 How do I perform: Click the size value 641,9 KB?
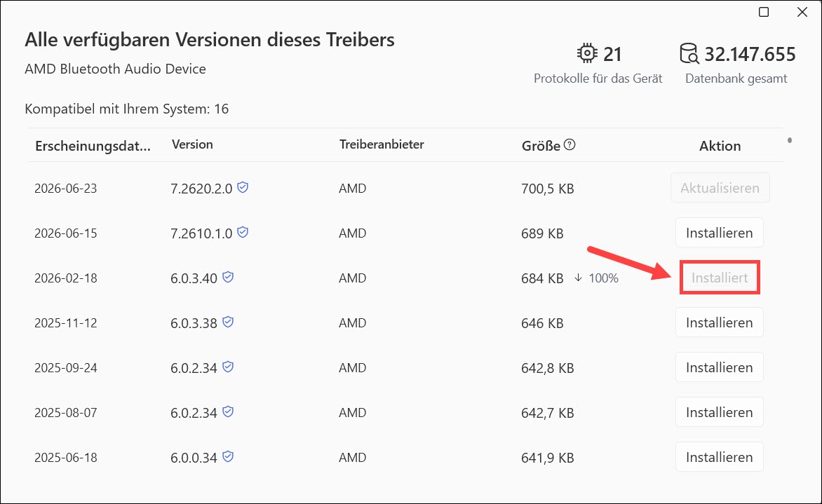[547, 458]
